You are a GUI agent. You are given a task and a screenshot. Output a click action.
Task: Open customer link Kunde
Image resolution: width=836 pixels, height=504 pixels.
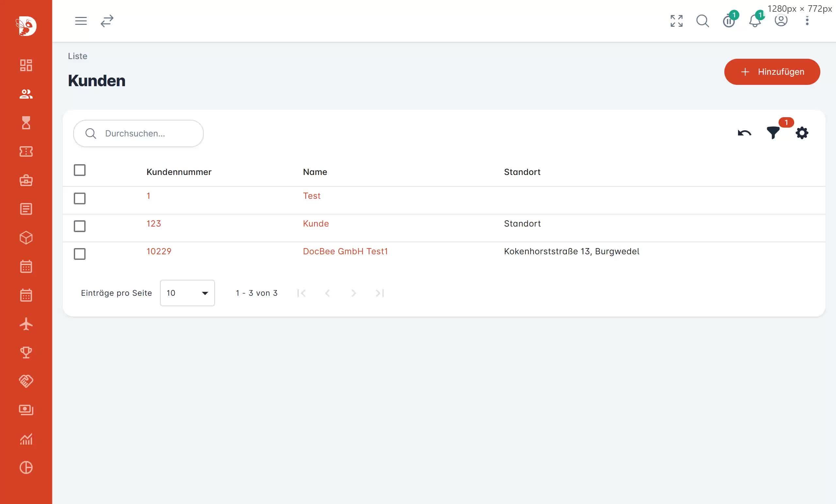(315, 224)
